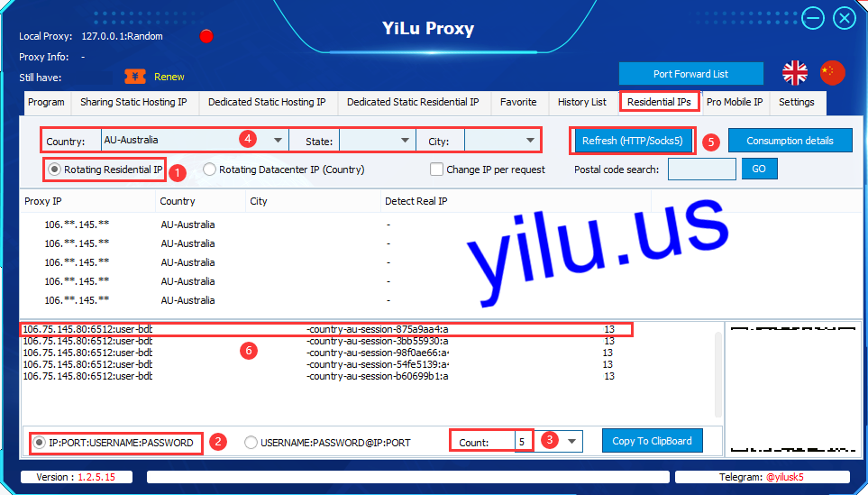
Task: Click the Country column header
Action: pos(200,201)
